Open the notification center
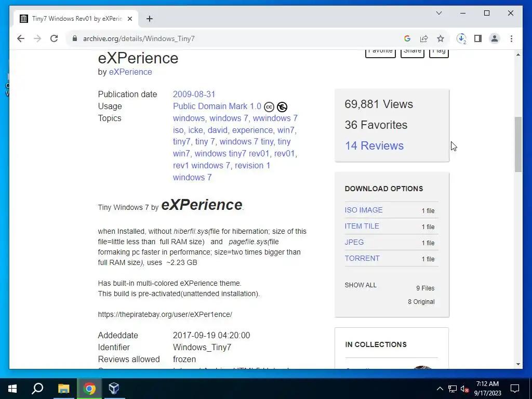Image resolution: width=532 pixels, height=399 pixels. 515,389
